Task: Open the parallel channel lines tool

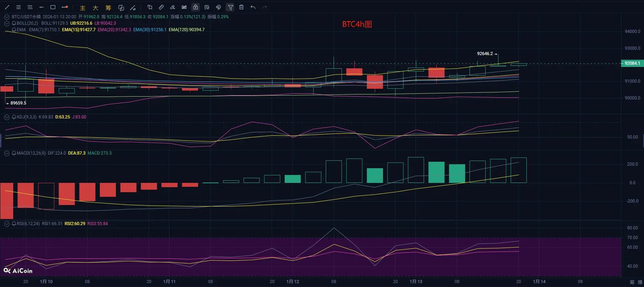Action: point(19,7)
